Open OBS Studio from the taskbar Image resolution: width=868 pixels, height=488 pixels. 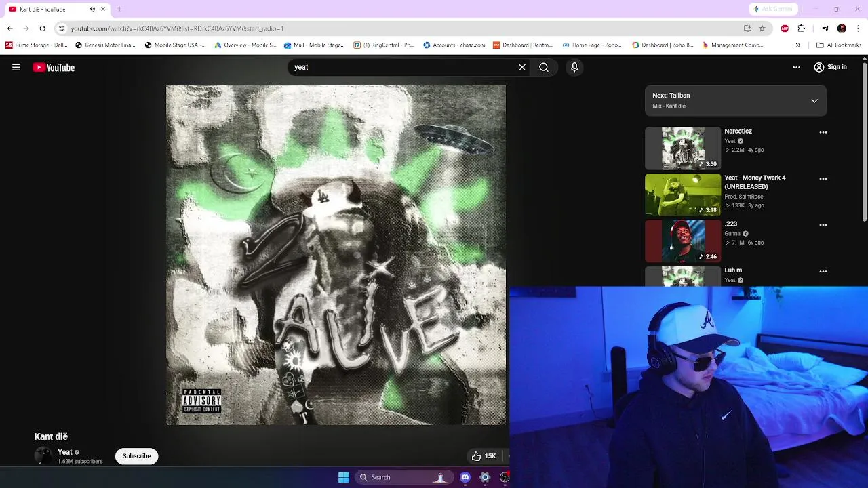[x=505, y=477]
